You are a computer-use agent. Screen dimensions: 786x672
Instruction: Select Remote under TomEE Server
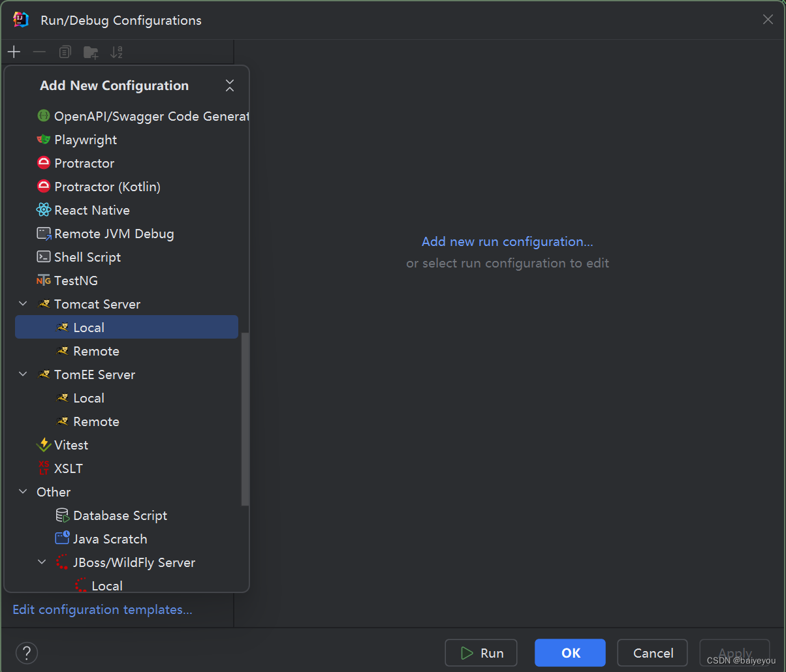tap(127, 421)
